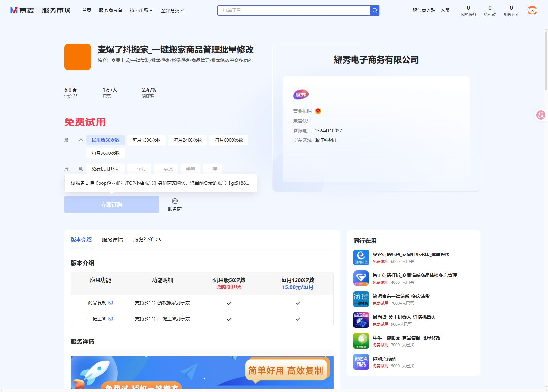Expand the 特色市场 dropdown menu
Viewport: 548px width, 392px height.
click(x=141, y=10)
